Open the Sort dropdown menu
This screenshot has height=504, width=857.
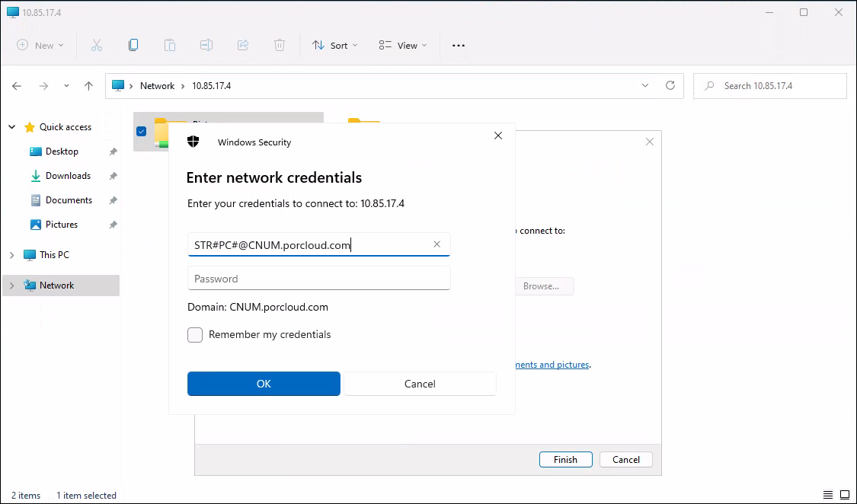[335, 46]
